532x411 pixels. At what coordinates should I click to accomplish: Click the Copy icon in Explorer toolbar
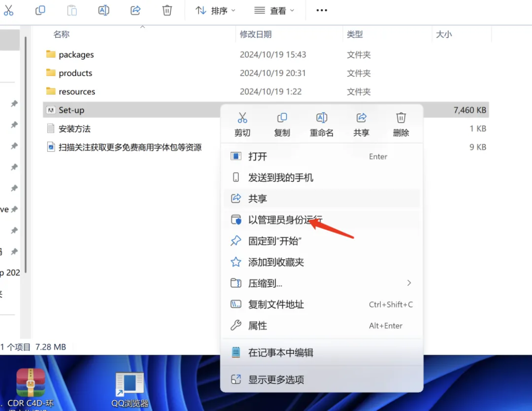pyautogui.click(x=40, y=10)
